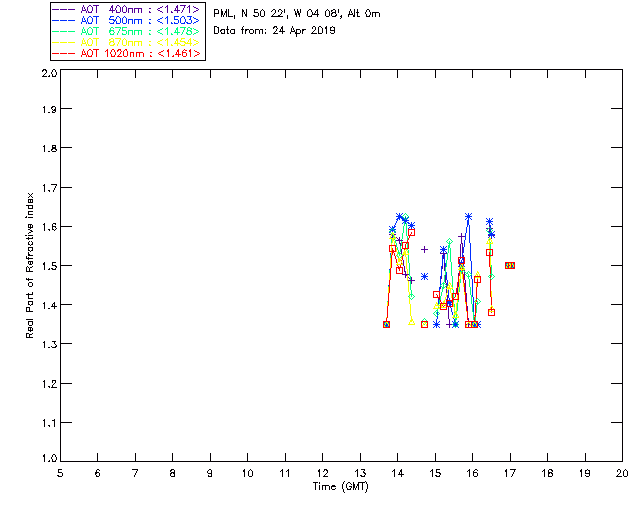Click the 1.6 tick label on y-axis
The height and width of the screenshot is (512, 640).
coord(49,227)
